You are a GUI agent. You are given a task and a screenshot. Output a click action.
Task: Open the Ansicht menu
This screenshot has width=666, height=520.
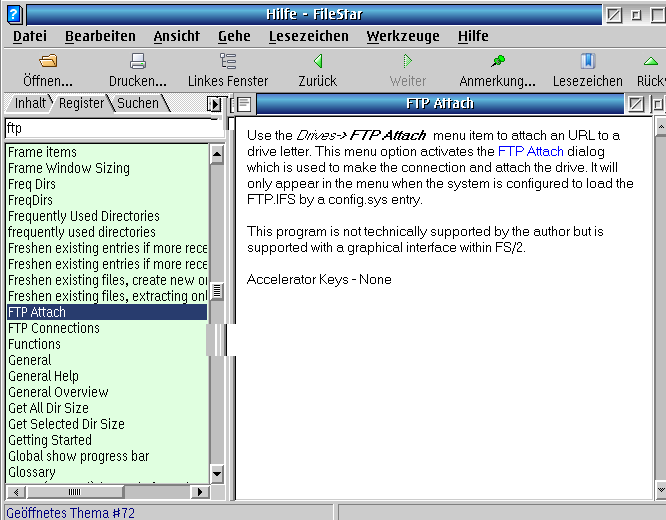(x=177, y=36)
